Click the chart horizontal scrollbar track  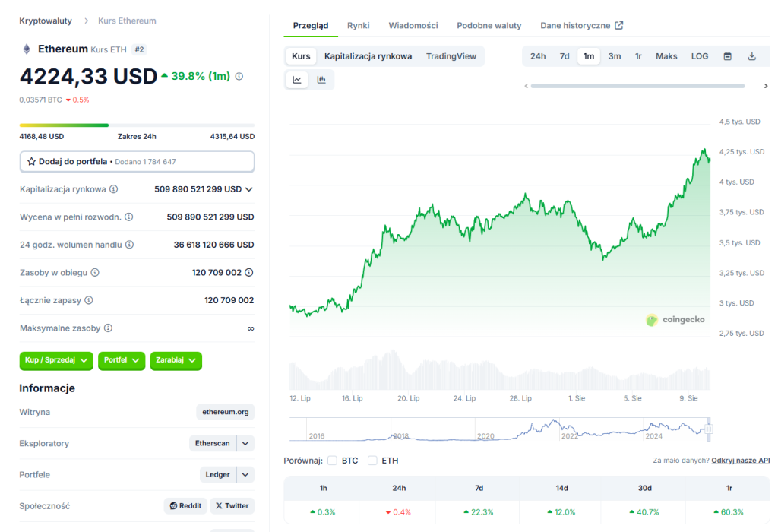[x=637, y=87]
